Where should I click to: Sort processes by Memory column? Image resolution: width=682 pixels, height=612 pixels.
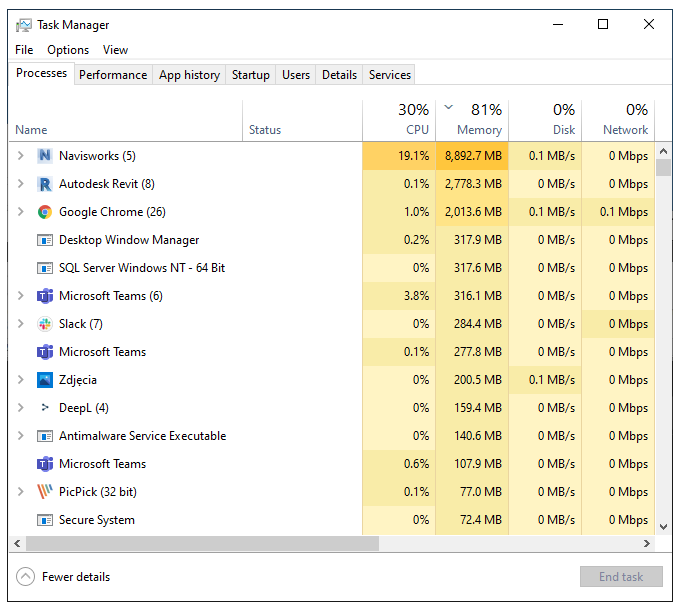click(472, 121)
